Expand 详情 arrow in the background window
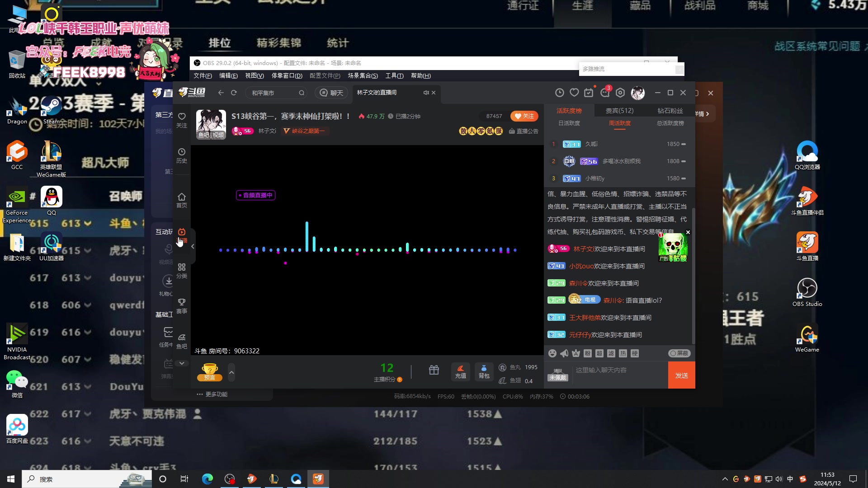This screenshot has width=868, height=488. coord(703,114)
